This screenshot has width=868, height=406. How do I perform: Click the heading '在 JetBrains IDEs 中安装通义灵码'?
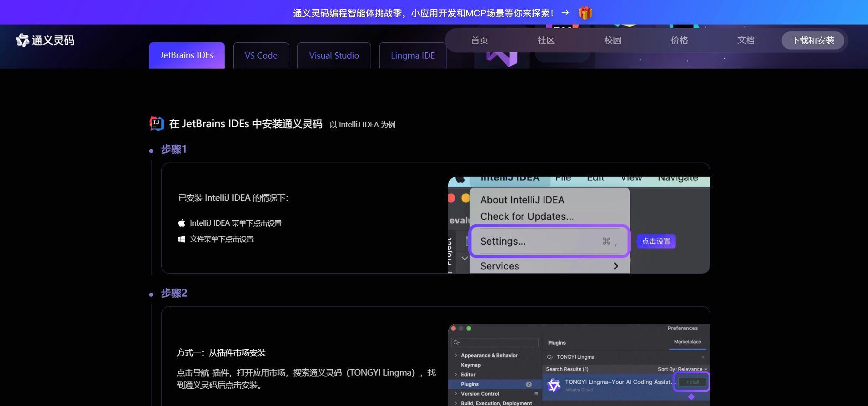point(246,124)
